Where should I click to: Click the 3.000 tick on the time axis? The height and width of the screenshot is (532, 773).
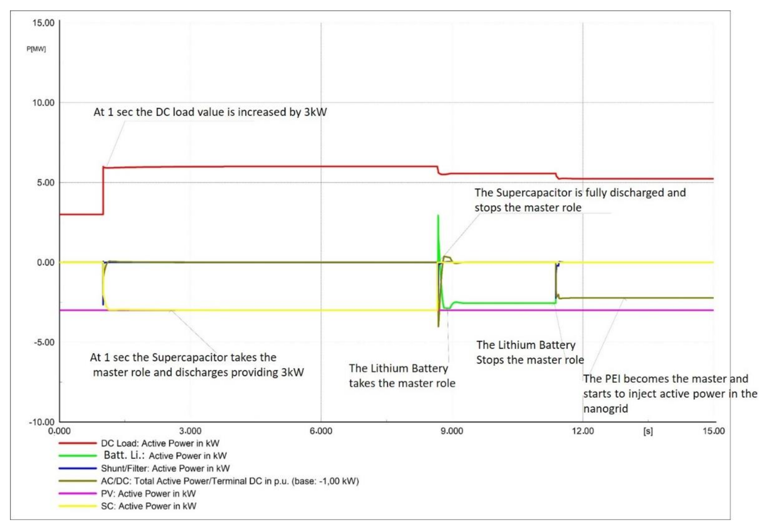point(190,431)
